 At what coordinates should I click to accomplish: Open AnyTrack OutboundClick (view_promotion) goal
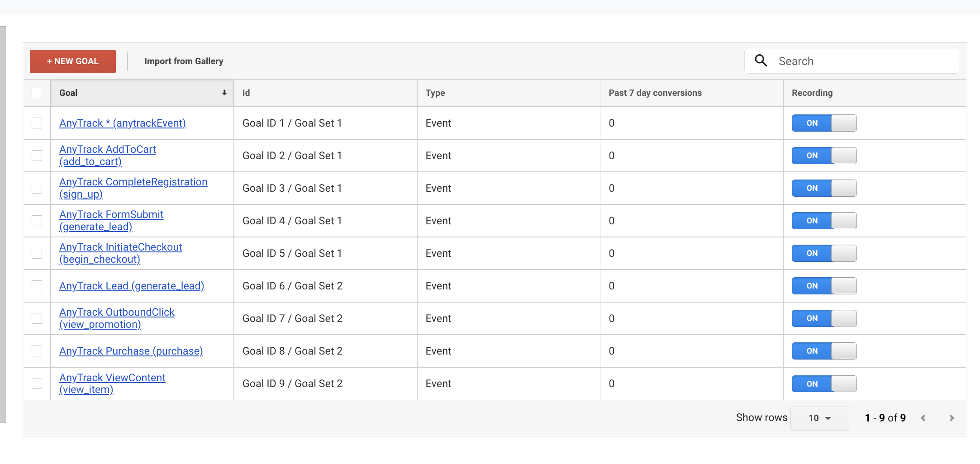[x=117, y=318]
